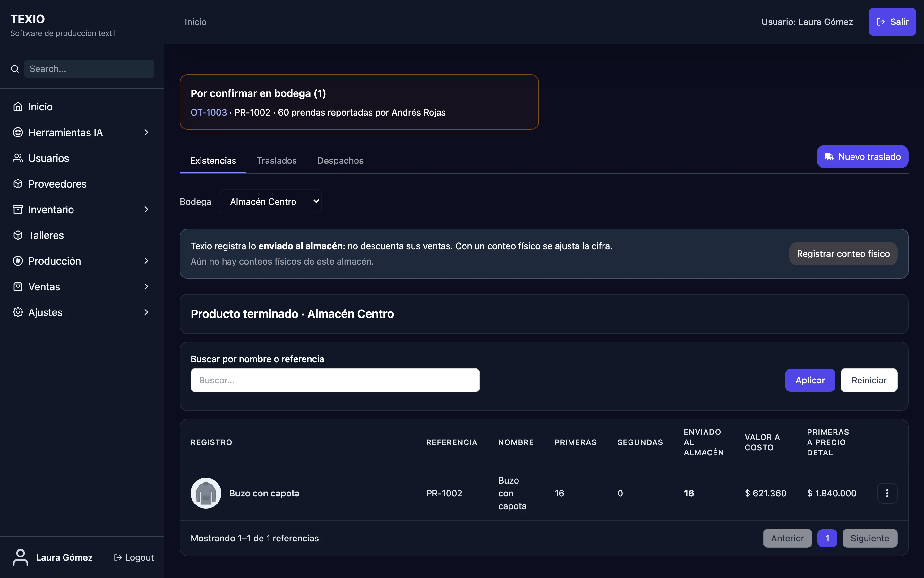This screenshot has width=924, height=578.
Task: Click the Anterior pagination button
Action: [x=787, y=538]
